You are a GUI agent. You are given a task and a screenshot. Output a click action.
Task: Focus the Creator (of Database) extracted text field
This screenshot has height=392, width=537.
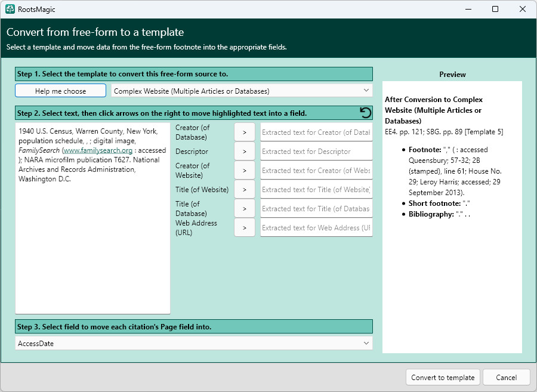[316, 132]
